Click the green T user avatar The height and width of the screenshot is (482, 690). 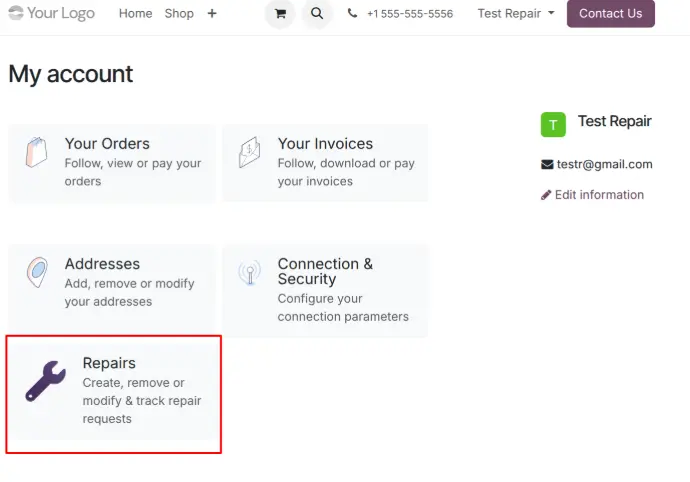(x=553, y=124)
